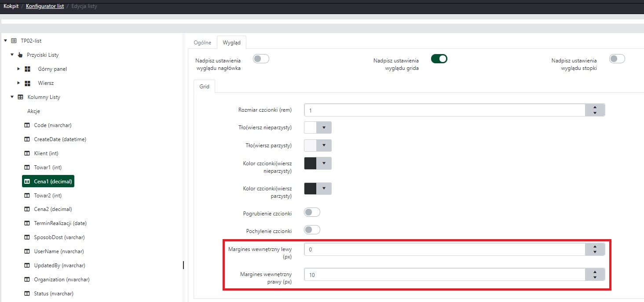Click the column icon for Code (nvarchar)
This screenshot has height=302, width=644.
pyautogui.click(x=27, y=125)
